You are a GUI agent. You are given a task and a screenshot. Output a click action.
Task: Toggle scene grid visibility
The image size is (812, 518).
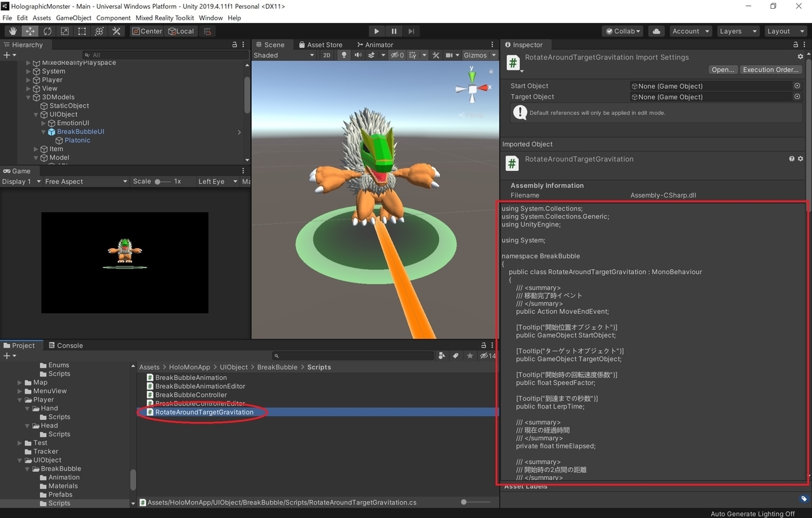tap(414, 55)
